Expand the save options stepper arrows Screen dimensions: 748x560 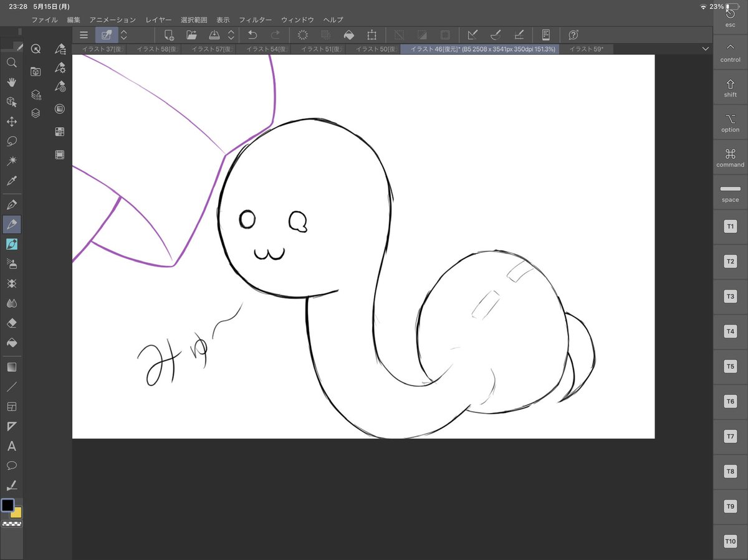(x=231, y=35)
